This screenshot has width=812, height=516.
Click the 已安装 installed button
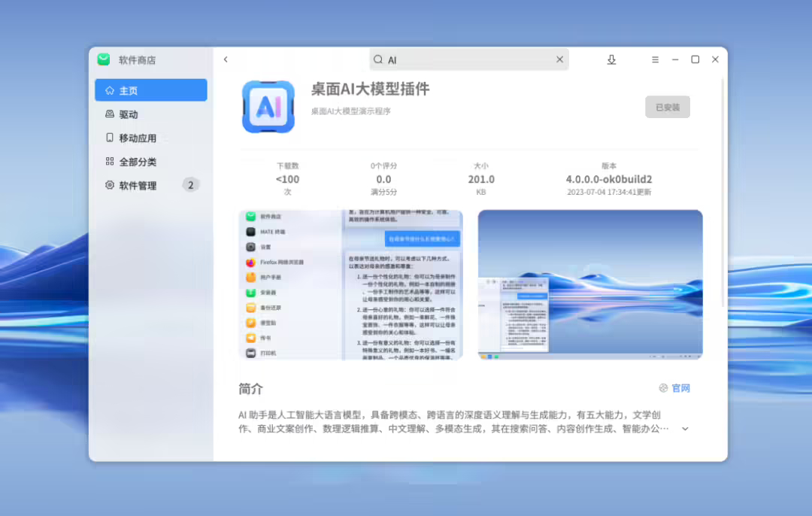coord(667,106)
